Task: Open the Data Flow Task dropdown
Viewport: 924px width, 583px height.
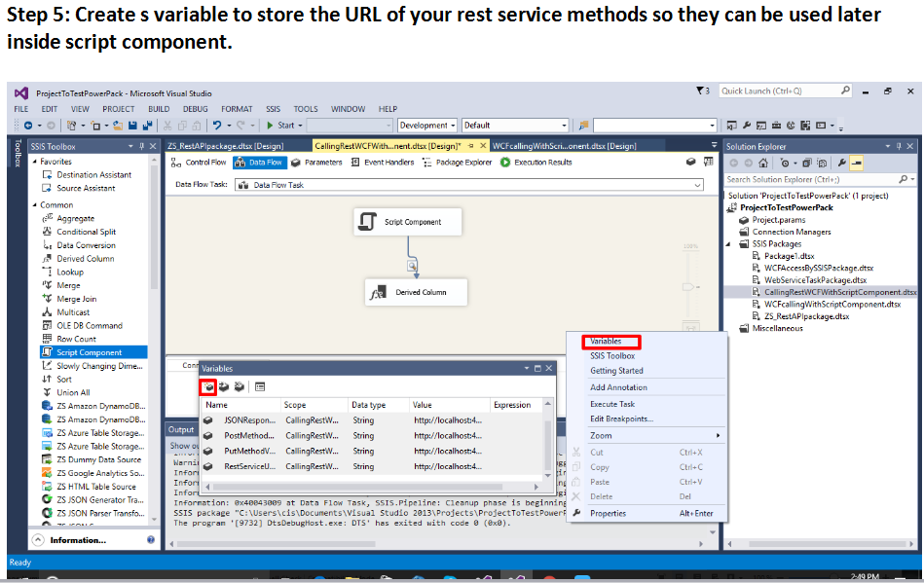Action: click(697, 185)
